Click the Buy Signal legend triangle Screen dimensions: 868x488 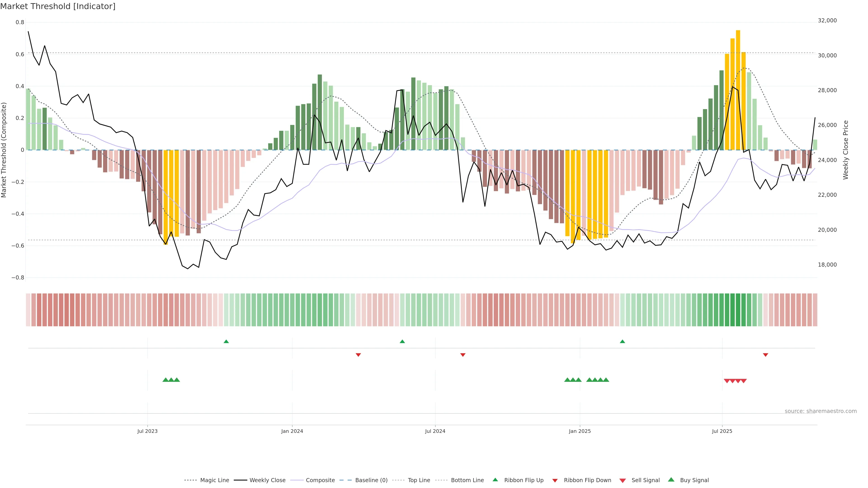671,480
